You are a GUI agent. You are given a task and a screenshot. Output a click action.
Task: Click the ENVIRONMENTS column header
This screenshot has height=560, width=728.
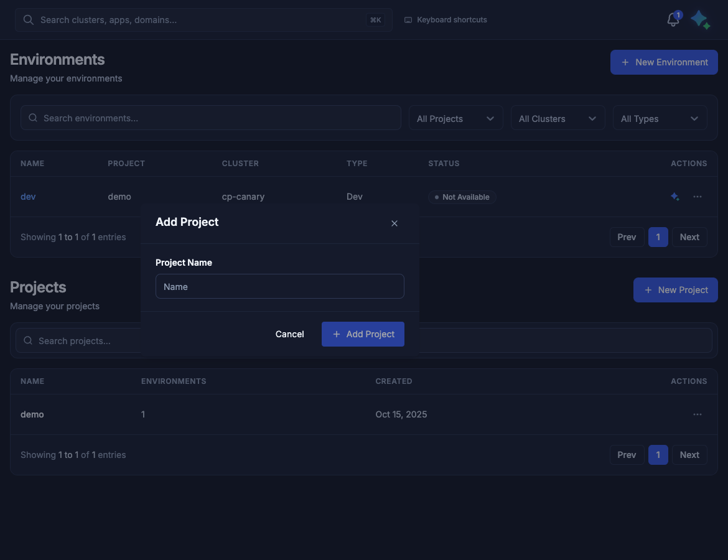[x=174, y=381]
